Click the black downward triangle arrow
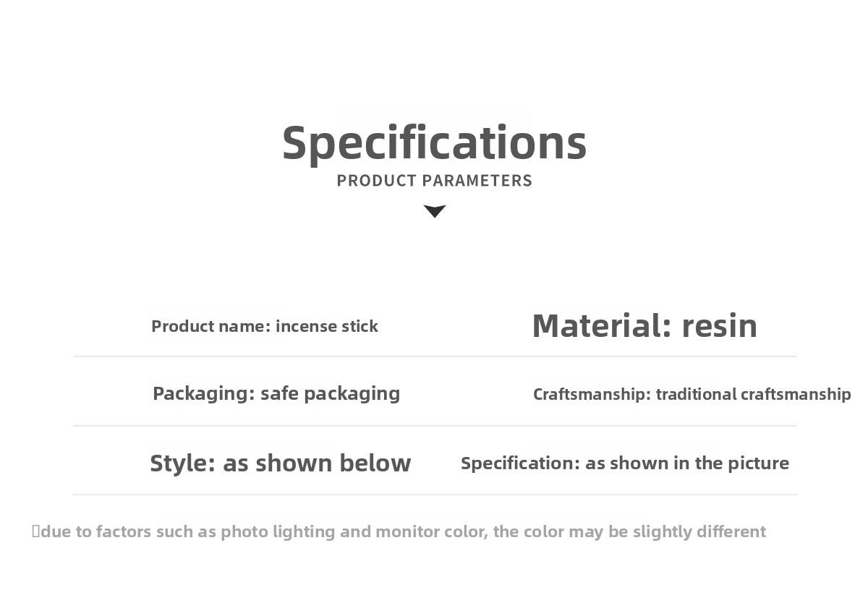 434,211
